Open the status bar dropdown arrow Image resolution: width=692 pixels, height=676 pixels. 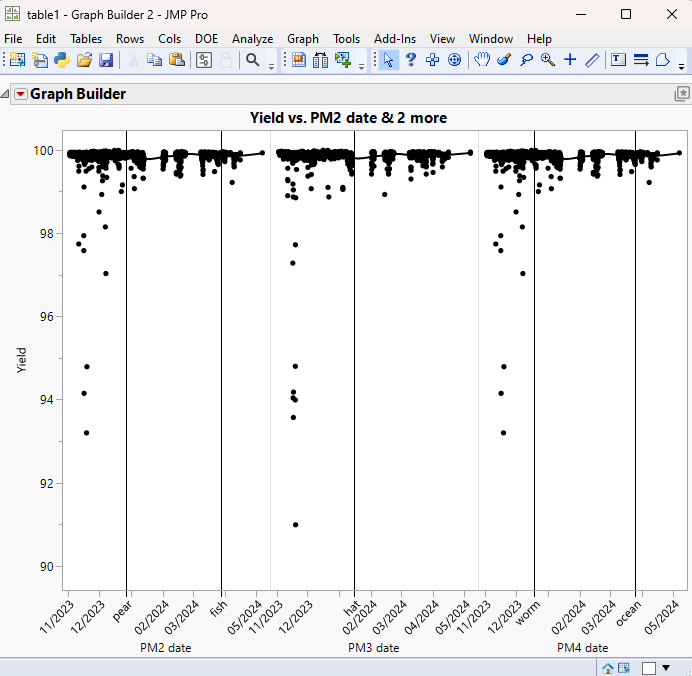[666, 667]
